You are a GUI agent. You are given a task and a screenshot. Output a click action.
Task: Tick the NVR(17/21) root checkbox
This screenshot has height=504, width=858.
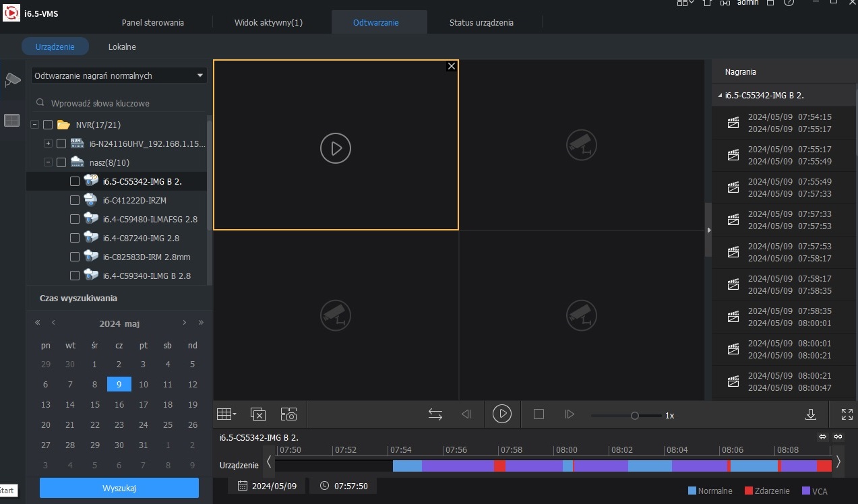click(48, 125)
